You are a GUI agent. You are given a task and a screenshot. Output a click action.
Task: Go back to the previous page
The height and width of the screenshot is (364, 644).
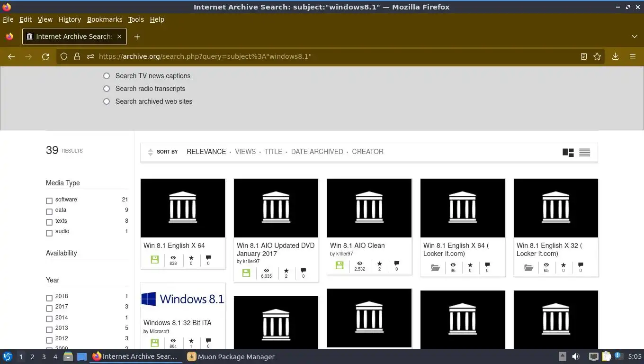[x=11, y=56]
